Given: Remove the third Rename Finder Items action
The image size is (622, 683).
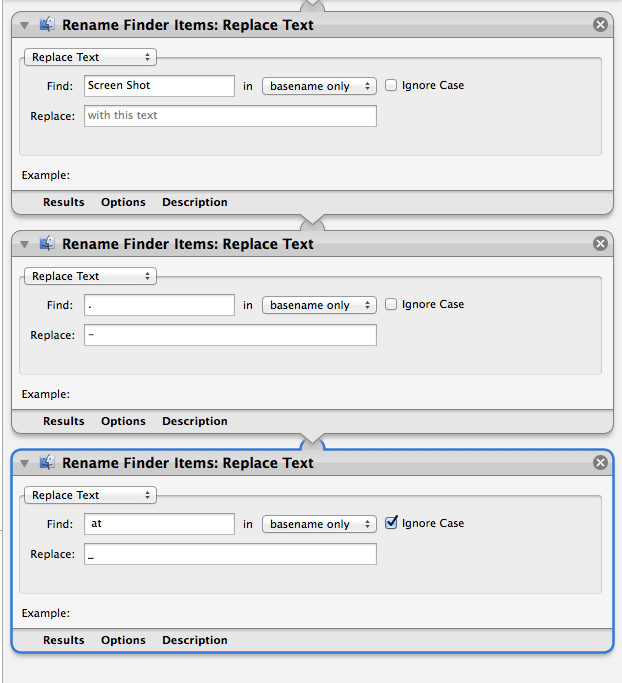Looking at the screenshot, I should pos(600,463).
